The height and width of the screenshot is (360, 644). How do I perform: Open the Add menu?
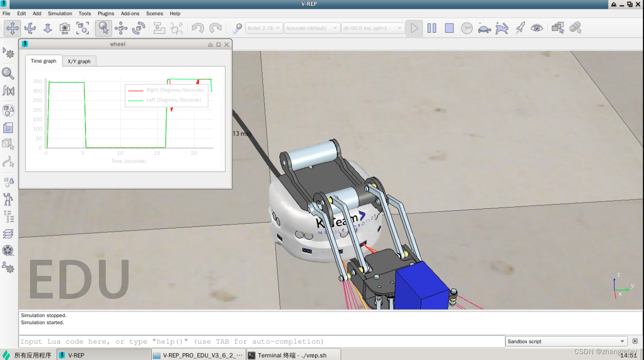pos(37,13)
